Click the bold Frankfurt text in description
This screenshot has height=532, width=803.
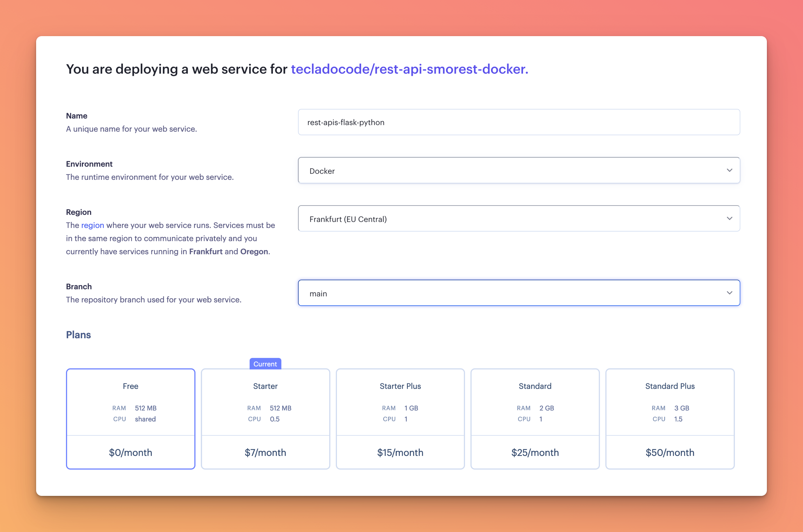[206, 252]
